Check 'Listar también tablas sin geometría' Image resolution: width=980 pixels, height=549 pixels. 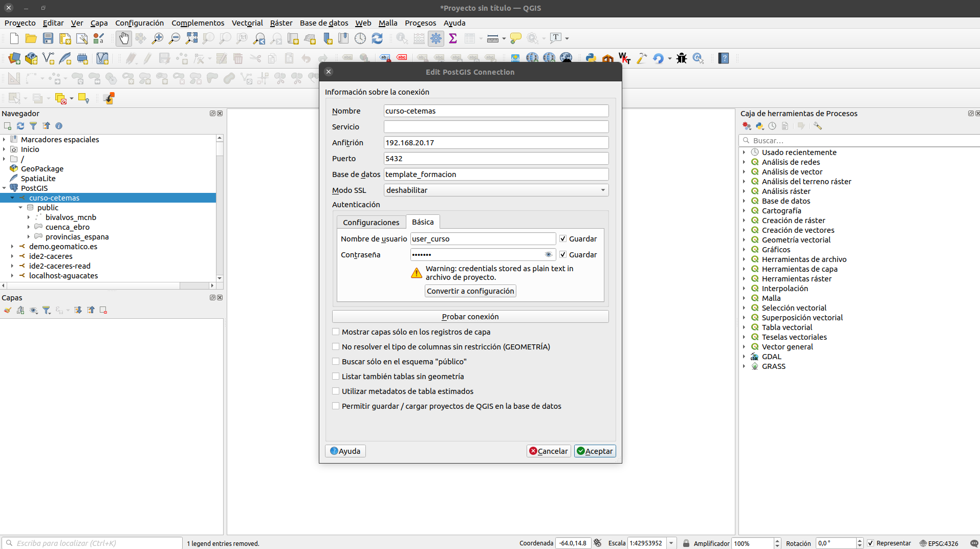point(336,377)
